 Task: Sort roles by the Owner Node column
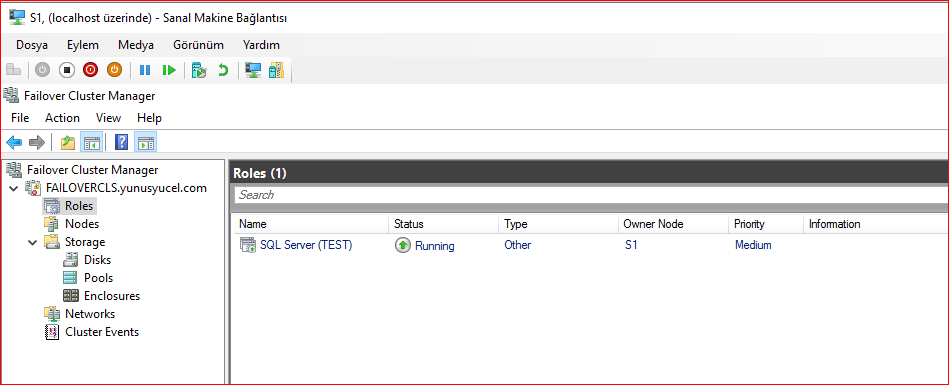pyautogui.click(x=674, y=224)
